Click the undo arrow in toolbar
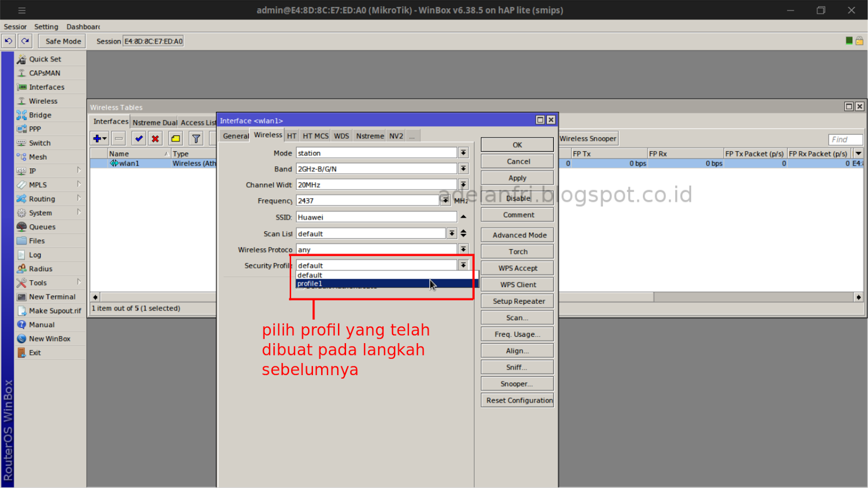Viewport: 868px width, 488px height. (9, 41)
